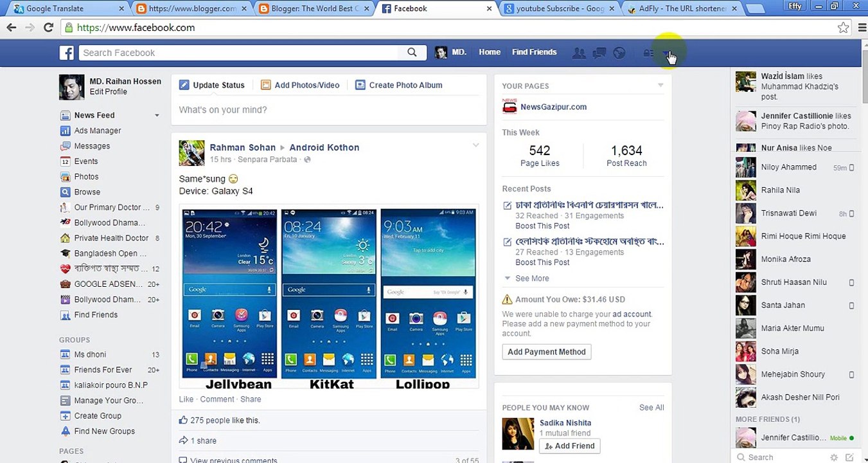Click the Home link in top bar
Viewport: 868px width, 463px height.
(490, 52)
